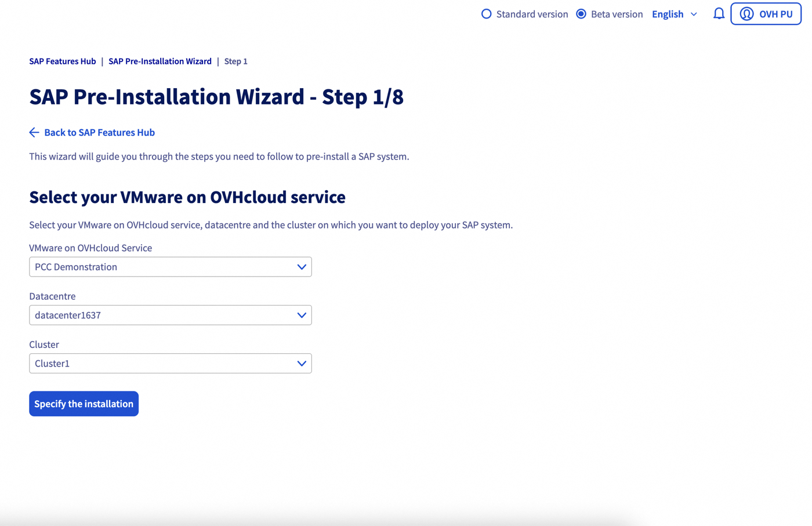Click the Specify the installation button

84,404
